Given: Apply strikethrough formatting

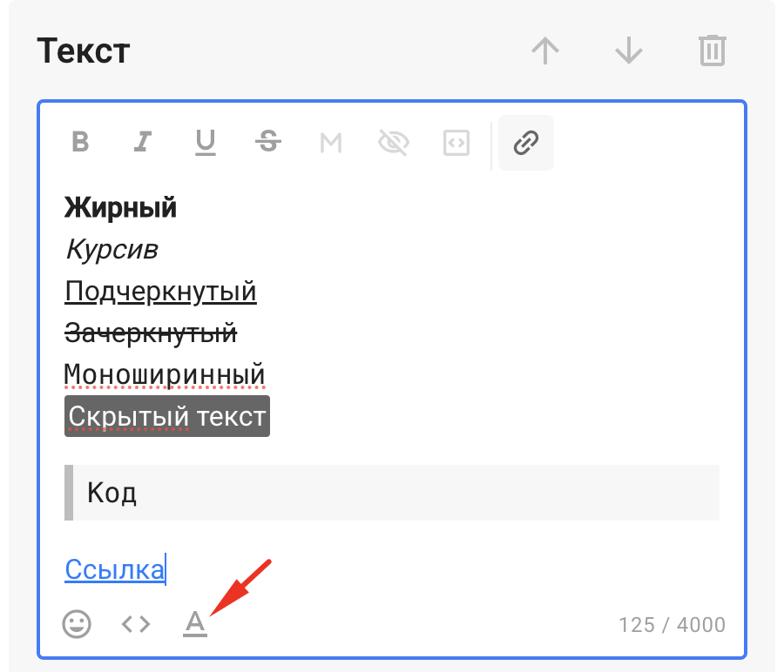Looking at the screenshot, I should coord(268,142).
